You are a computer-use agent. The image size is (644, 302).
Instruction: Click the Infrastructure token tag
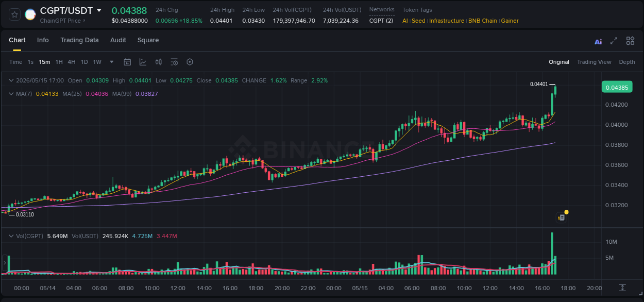447,21
